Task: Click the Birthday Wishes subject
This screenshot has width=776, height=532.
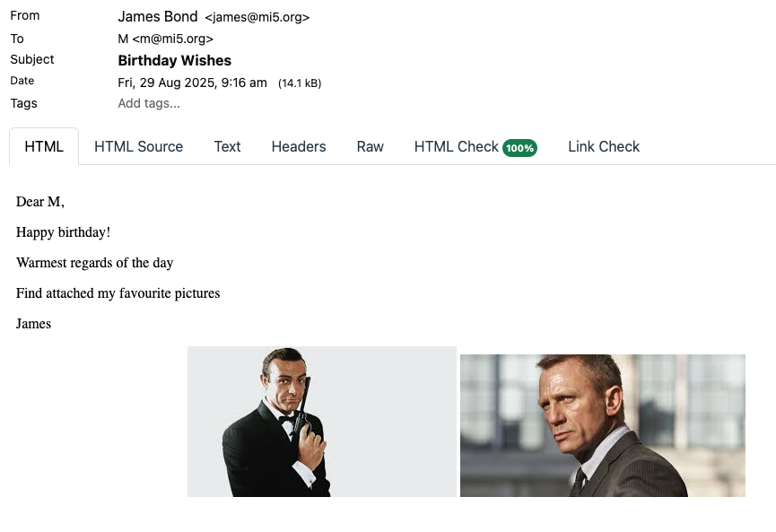Action: pos(175,61)
